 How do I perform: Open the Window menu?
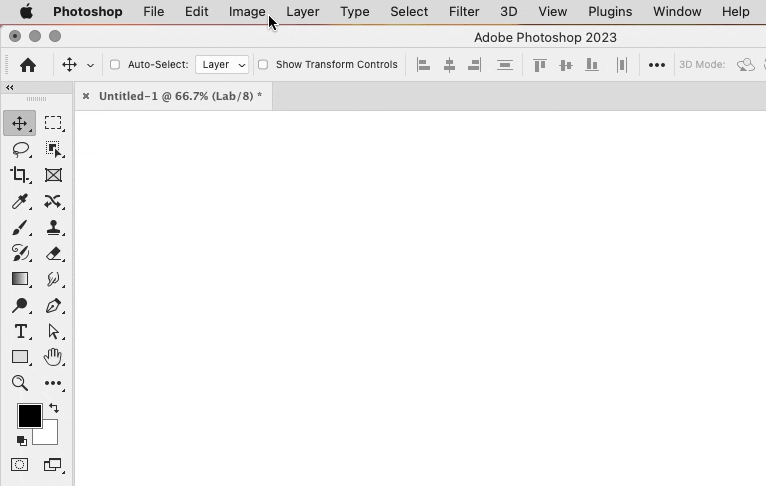[677, 11]
